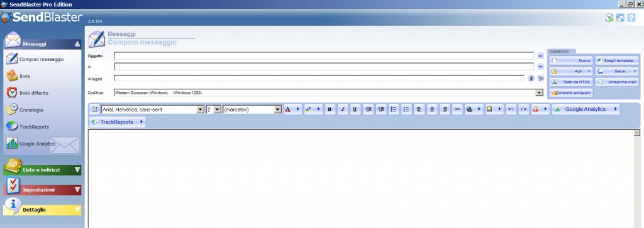Undo the last edit
644x228 pixels.
click(x=511, y=110)
